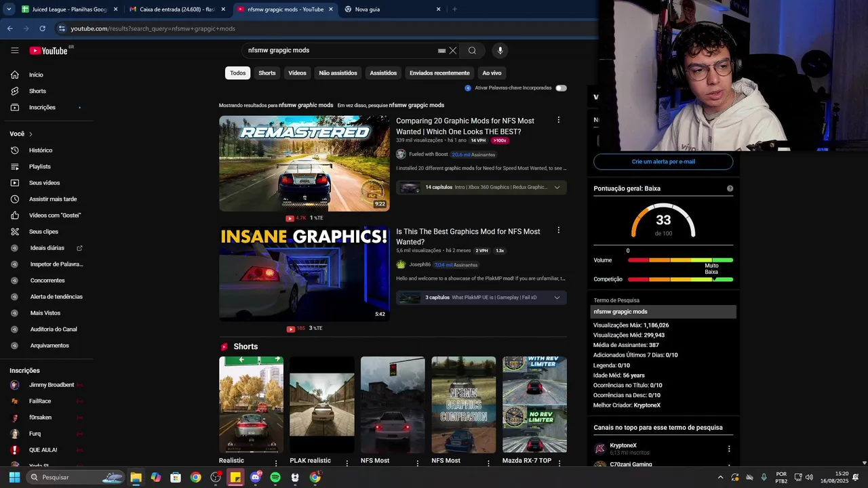868x488 pixels.
Task: Click the Volume score bar
Action: coord(680,260)
